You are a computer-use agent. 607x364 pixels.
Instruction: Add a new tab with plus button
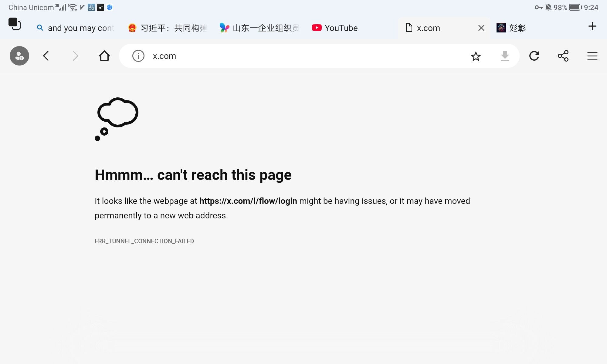[592, 26]
